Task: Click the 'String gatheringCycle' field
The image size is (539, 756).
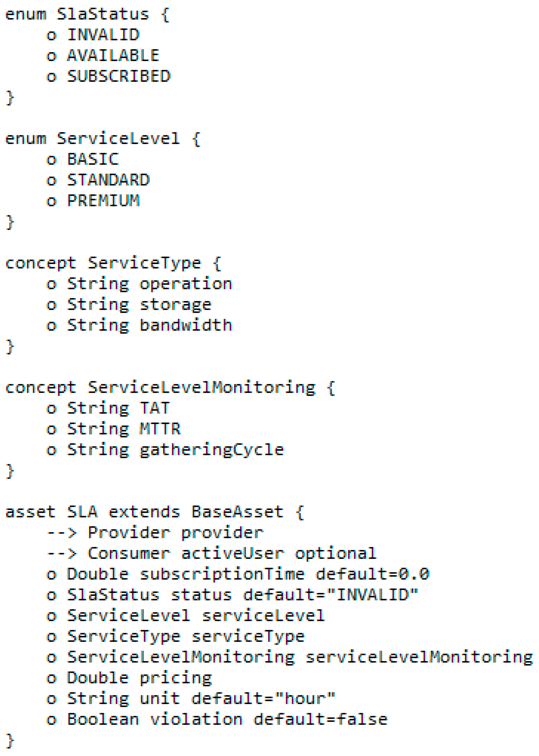Action: tap(176, 450)
